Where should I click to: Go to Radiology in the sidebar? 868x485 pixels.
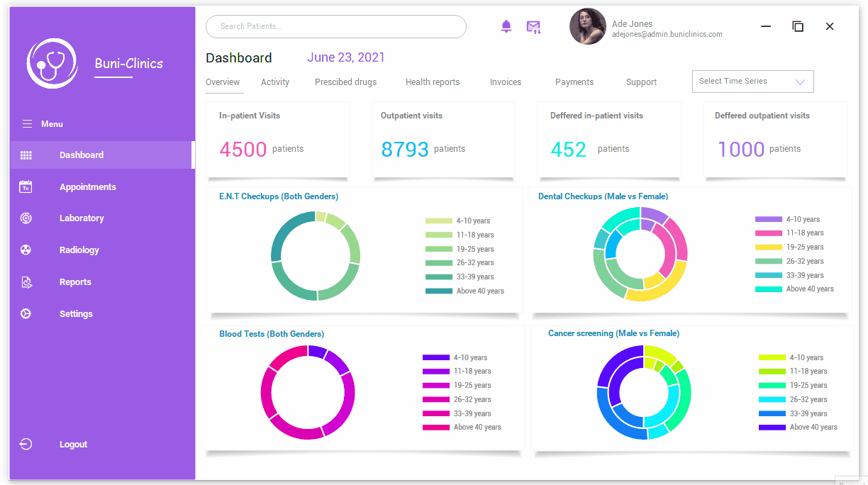pos(79,250)
